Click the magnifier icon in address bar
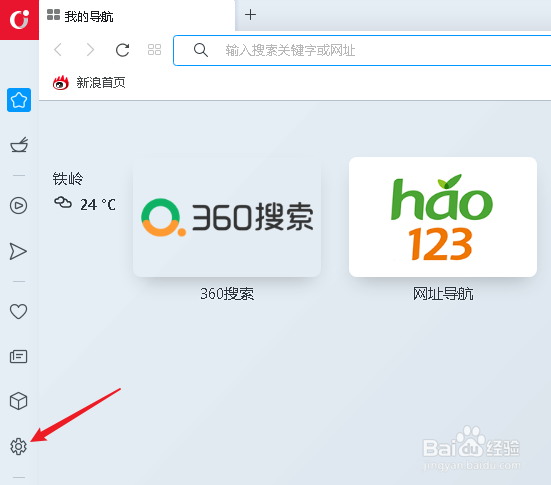The image size is (551, 485). [x=201, y=50]
